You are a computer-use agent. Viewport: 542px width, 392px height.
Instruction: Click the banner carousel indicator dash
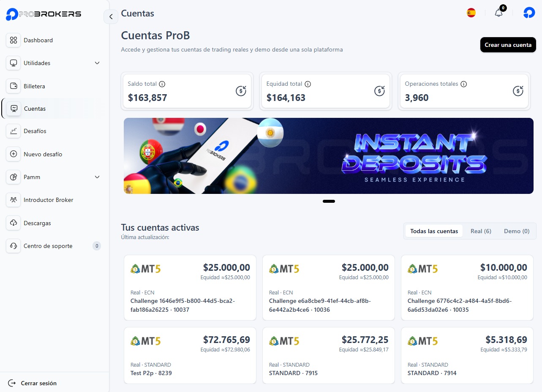click(x=329, y=201)
